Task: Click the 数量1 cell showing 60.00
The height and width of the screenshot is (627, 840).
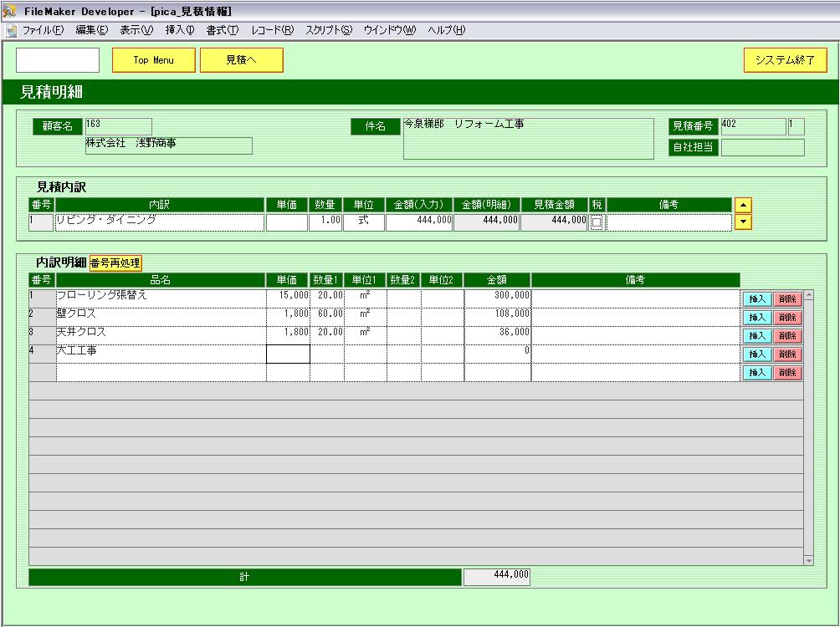Action: coord(327,317)
